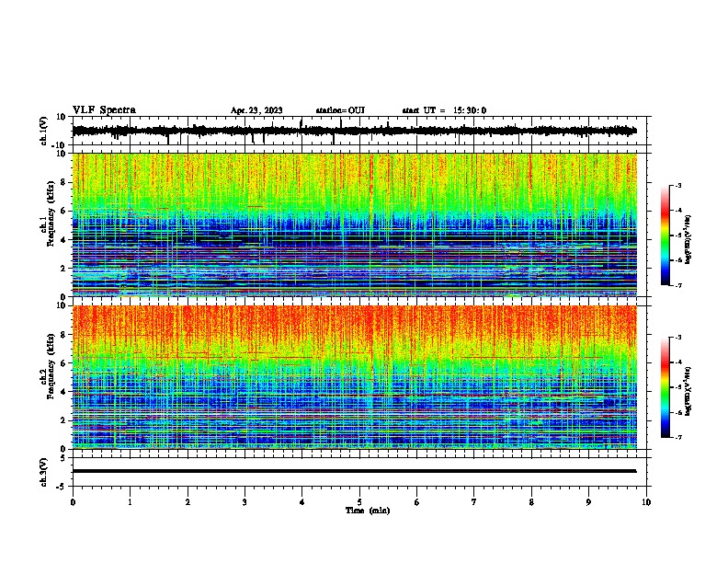Click time-axis tick label "8"
Screen dimensions: 728x563
531,502
